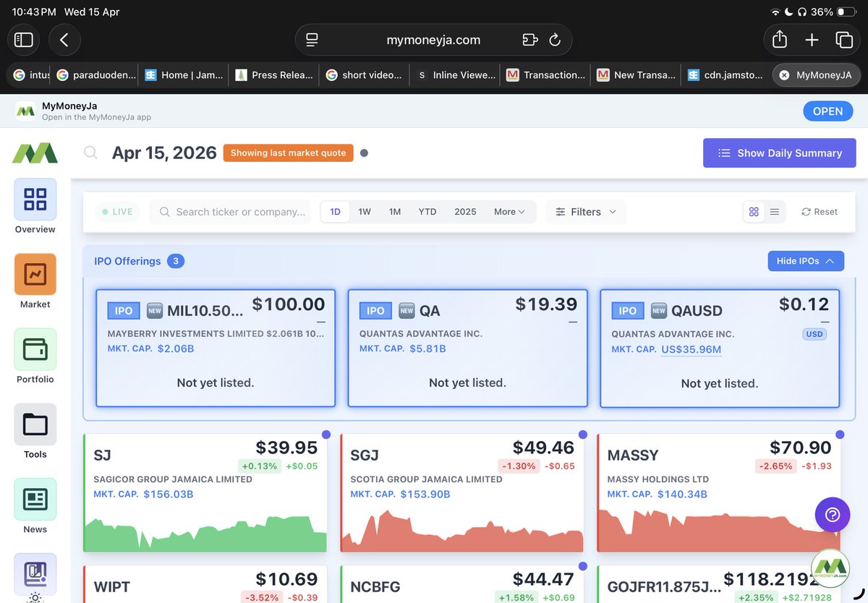
Task: Open the NCBFG stock card
Action: point(462,584)
